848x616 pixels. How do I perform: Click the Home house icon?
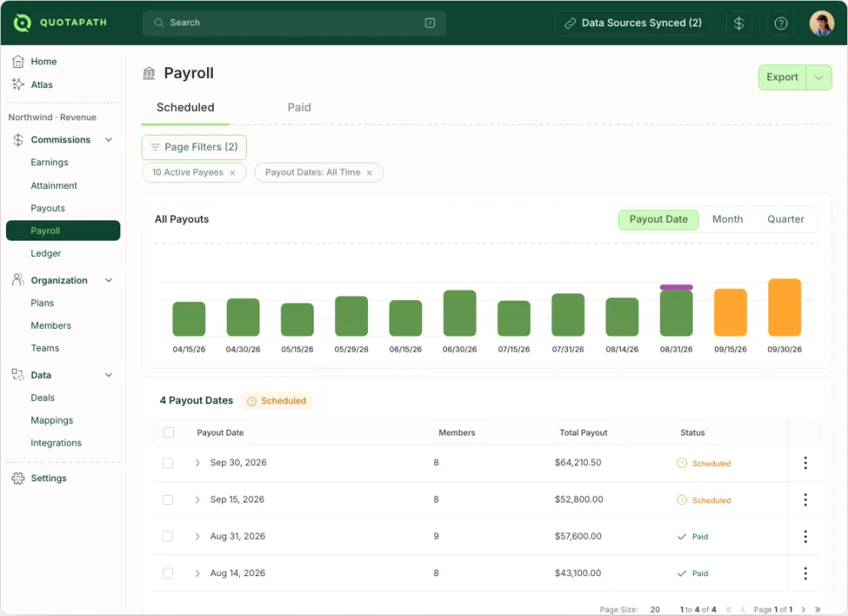pyautogui.click(x=18, y=62)
